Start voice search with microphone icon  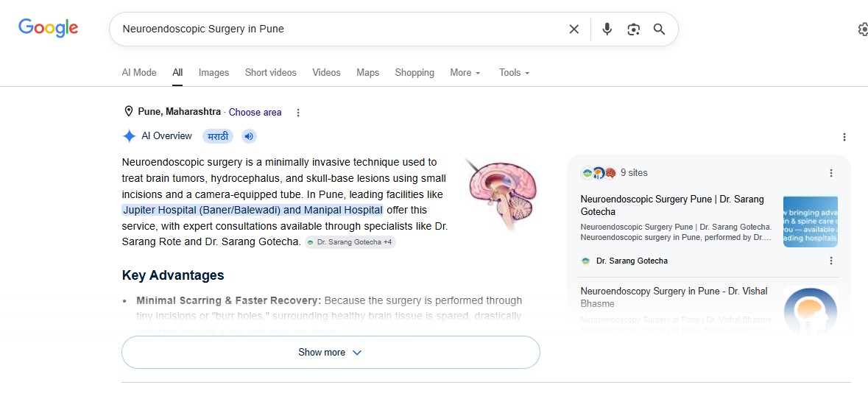pos(607,29)
